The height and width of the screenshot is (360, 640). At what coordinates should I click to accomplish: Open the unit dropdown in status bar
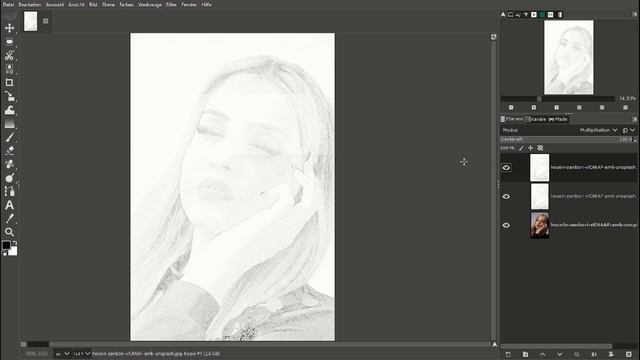62,354
